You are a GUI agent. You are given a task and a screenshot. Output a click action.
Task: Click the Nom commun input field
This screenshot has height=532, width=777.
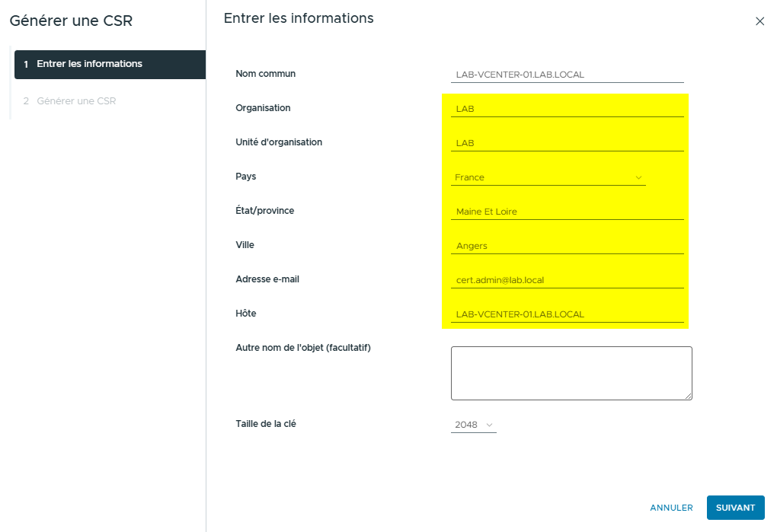pos(567,74)
